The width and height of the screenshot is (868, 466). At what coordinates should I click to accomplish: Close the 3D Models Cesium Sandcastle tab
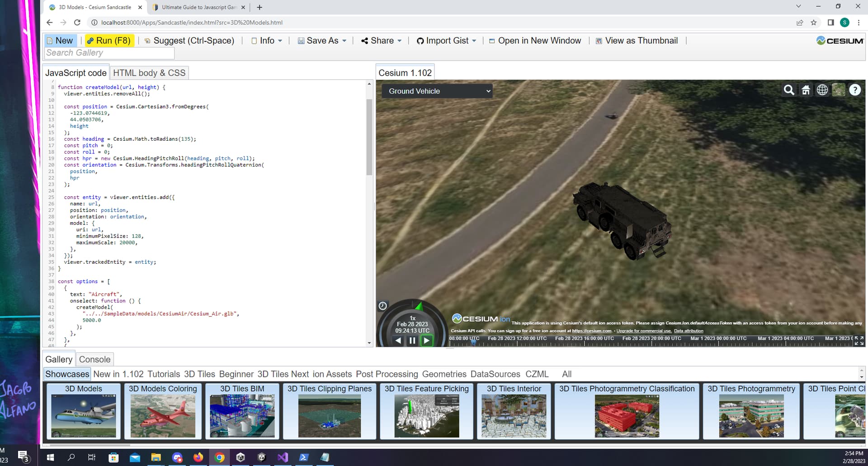point(140,7)
